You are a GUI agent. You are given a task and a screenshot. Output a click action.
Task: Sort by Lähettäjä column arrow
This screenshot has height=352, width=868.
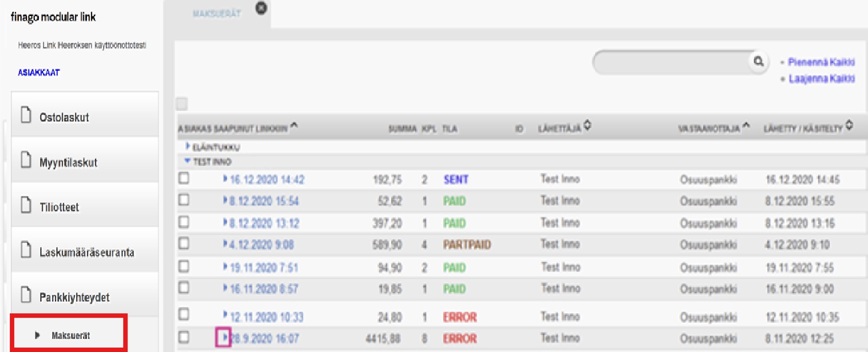pos(587,126)
